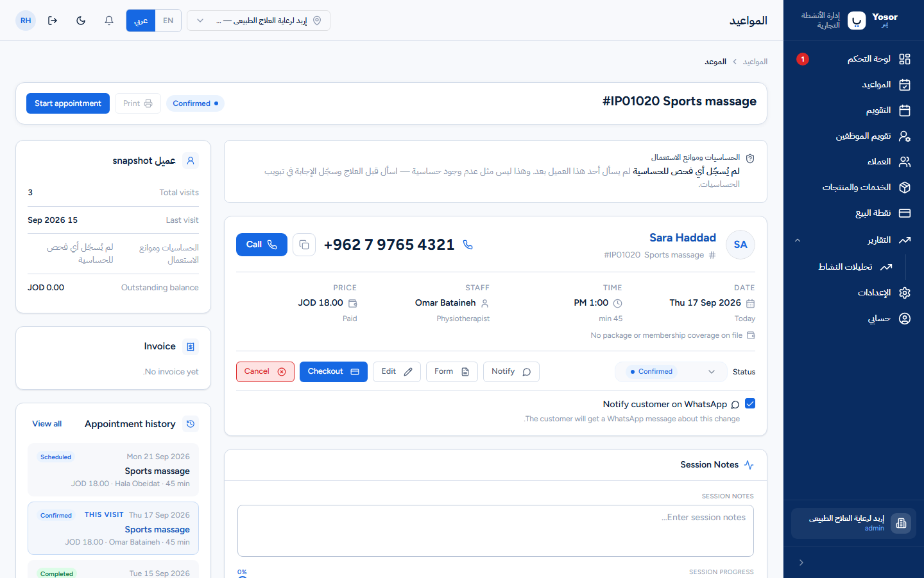Click the SA customer avatar
The width and height of the screenshot is (924, 578).
740,245
